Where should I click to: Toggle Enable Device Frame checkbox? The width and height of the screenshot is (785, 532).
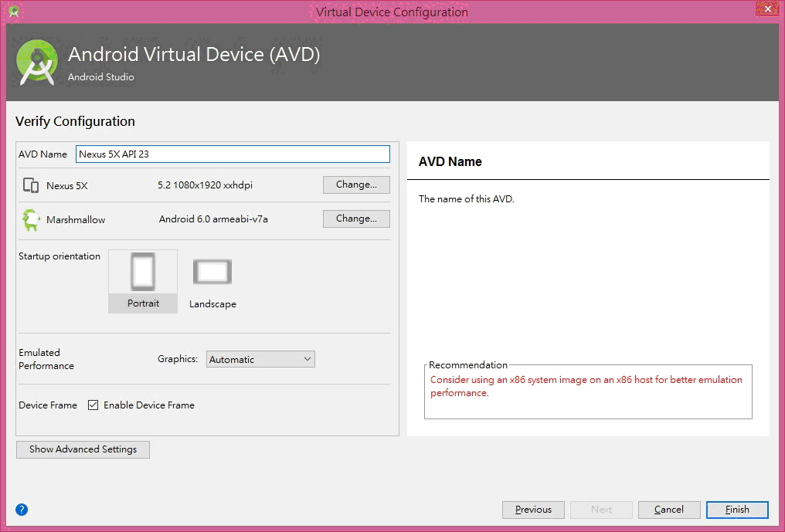coord(93,405)
